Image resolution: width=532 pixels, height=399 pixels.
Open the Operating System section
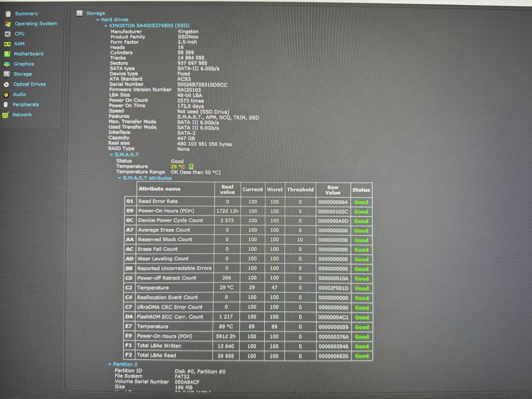click(x=35, y=23)
